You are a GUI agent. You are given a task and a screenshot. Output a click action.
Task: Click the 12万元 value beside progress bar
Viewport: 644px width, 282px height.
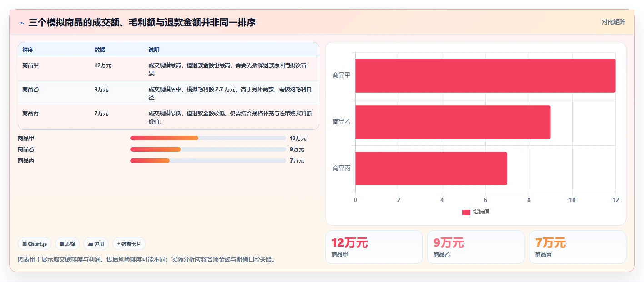[298, 139]
